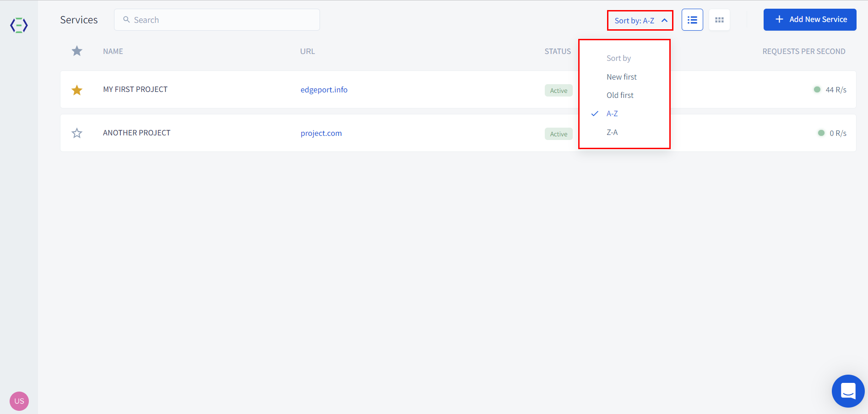Switch to list view layout

click(692, 20)
